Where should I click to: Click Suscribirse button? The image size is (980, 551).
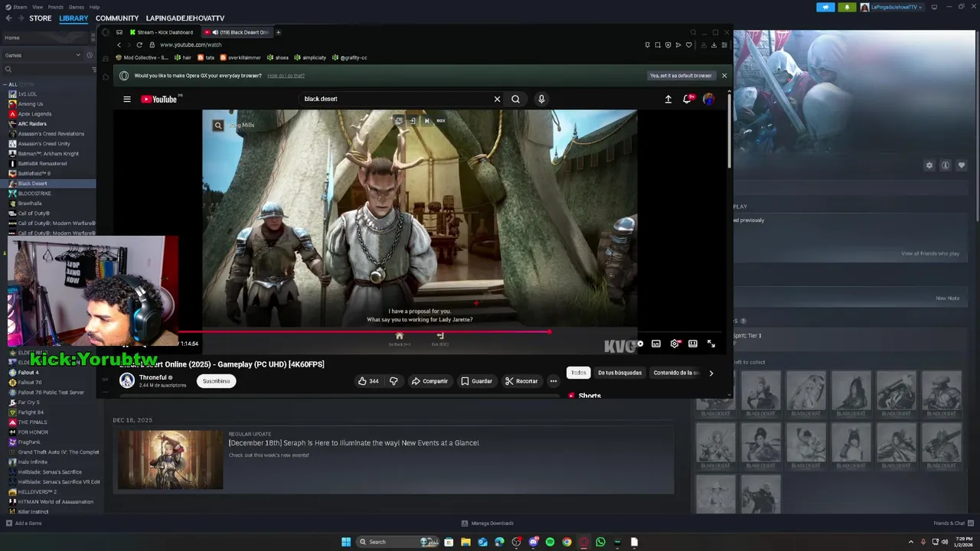point(216,381)
